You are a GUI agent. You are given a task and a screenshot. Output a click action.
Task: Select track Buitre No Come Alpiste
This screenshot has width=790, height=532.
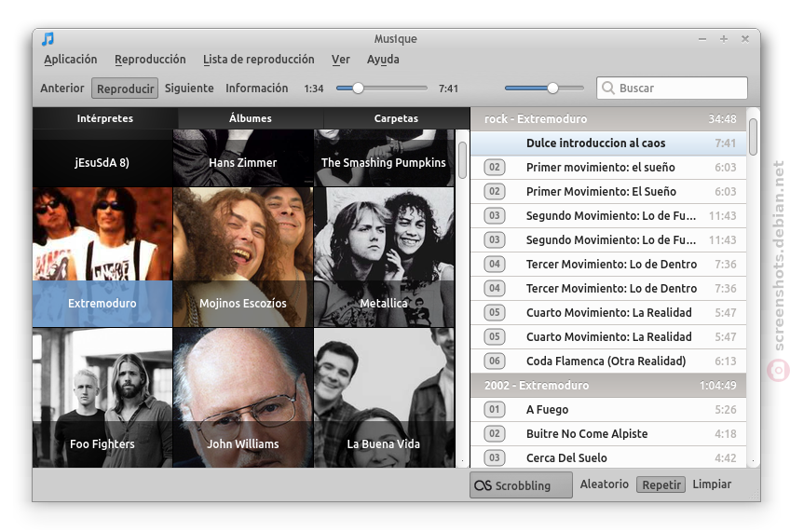click(x=608, y=433)
